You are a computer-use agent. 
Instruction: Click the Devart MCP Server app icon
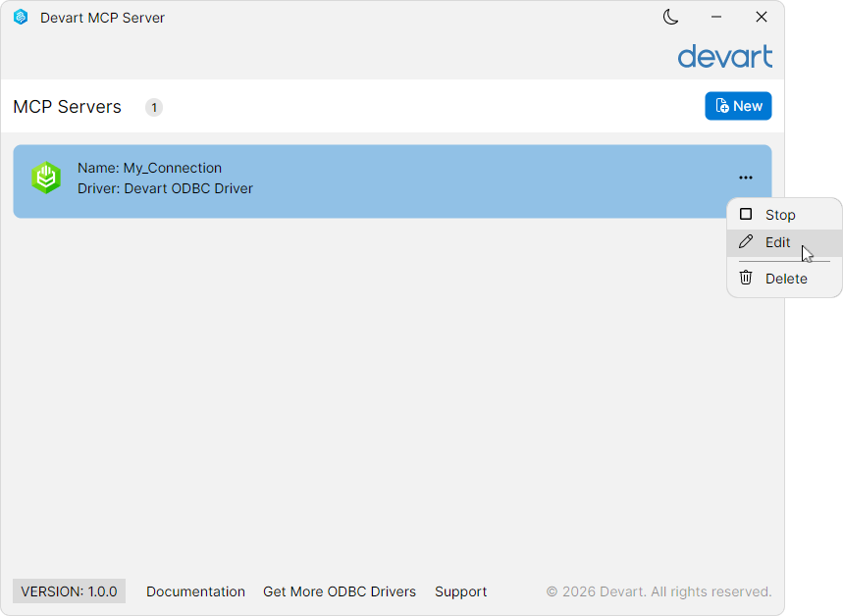21,18
